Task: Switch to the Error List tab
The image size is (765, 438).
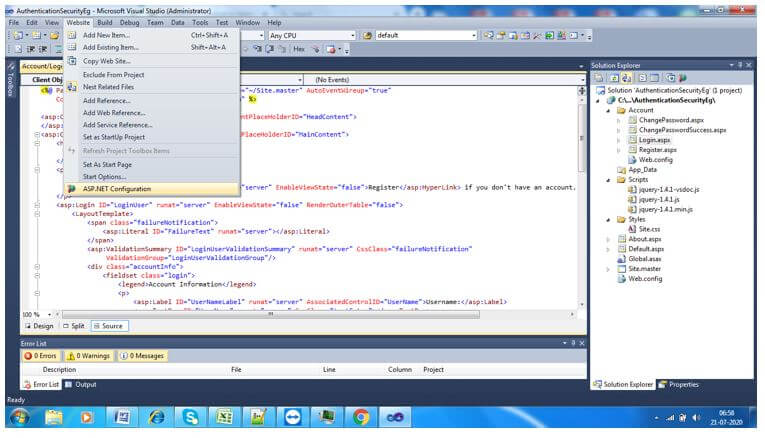Action: 41,385
